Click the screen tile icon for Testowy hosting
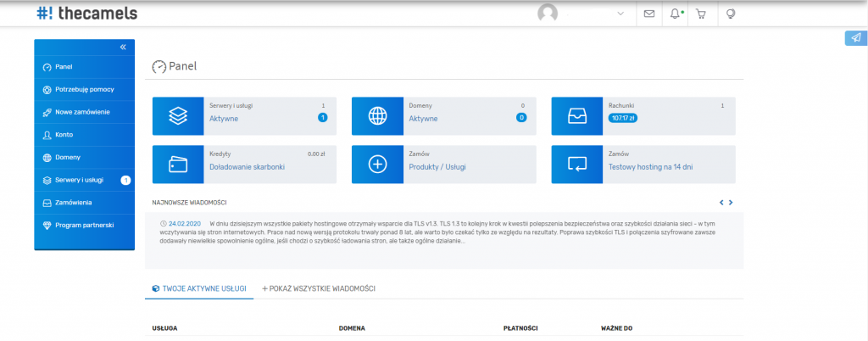 (x=576, y=165)
